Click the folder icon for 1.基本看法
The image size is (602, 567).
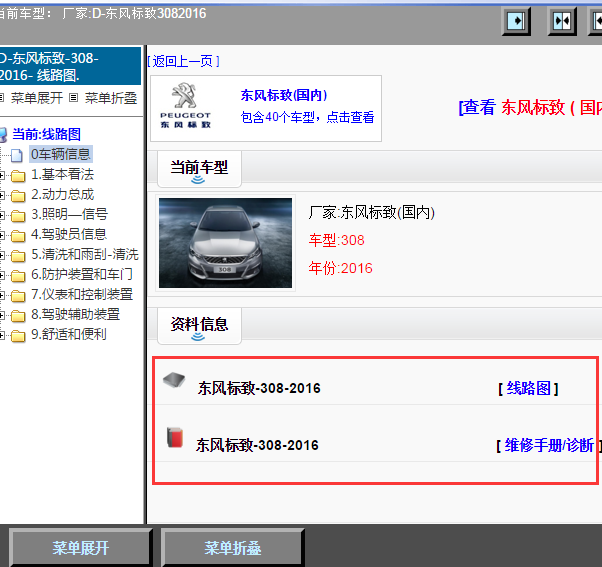coord(18,175)
